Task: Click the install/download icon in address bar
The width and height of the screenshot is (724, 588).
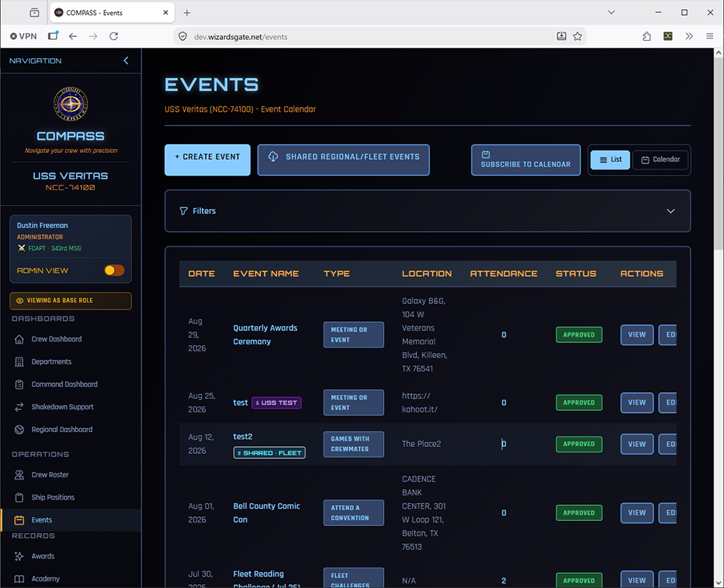Action: [561, 36]
